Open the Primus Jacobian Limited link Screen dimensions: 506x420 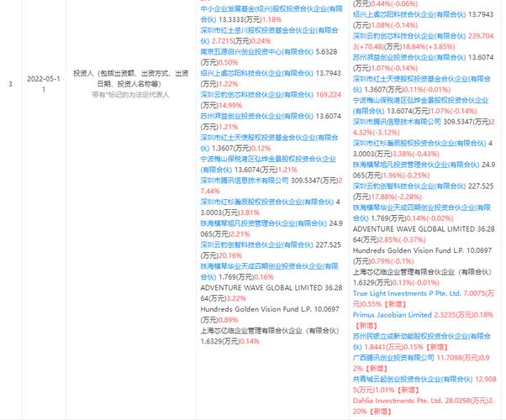(x=392, y=315)
